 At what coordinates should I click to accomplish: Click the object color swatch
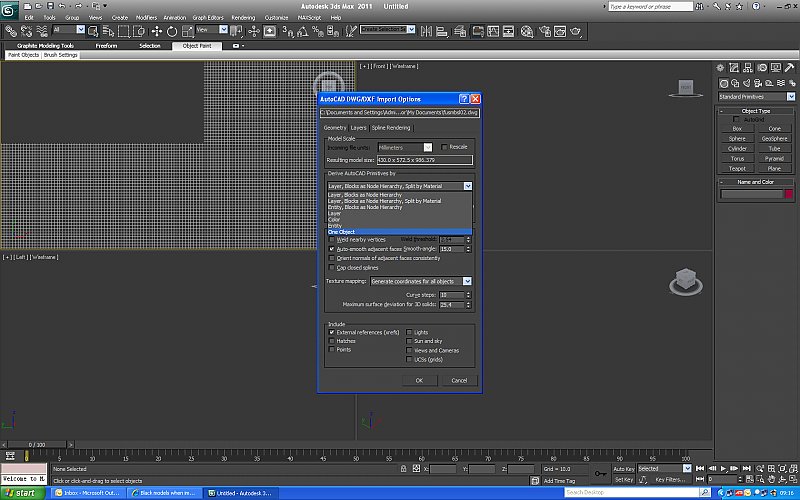click(789, 194)
